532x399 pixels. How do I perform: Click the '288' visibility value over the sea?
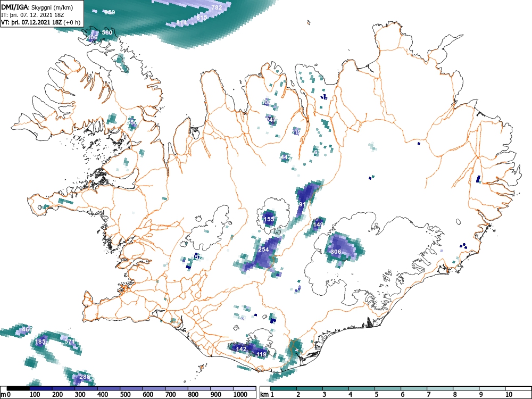coord(85,377)
